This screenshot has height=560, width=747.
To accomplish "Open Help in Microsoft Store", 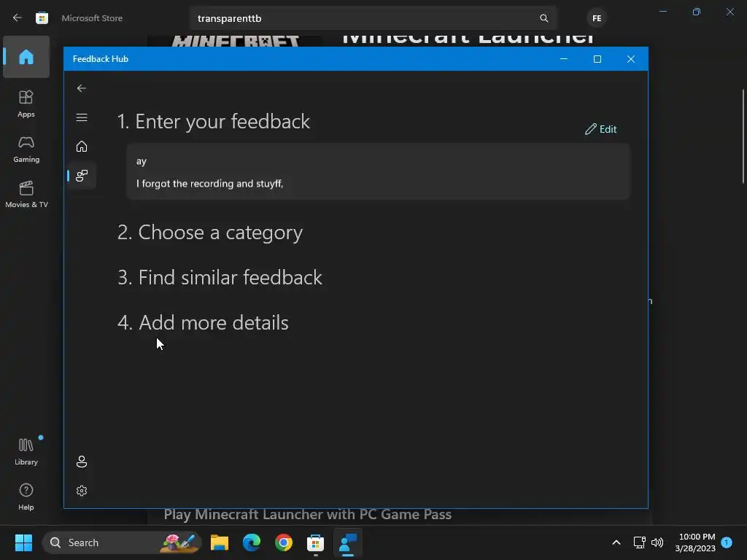I will point(26,497).
